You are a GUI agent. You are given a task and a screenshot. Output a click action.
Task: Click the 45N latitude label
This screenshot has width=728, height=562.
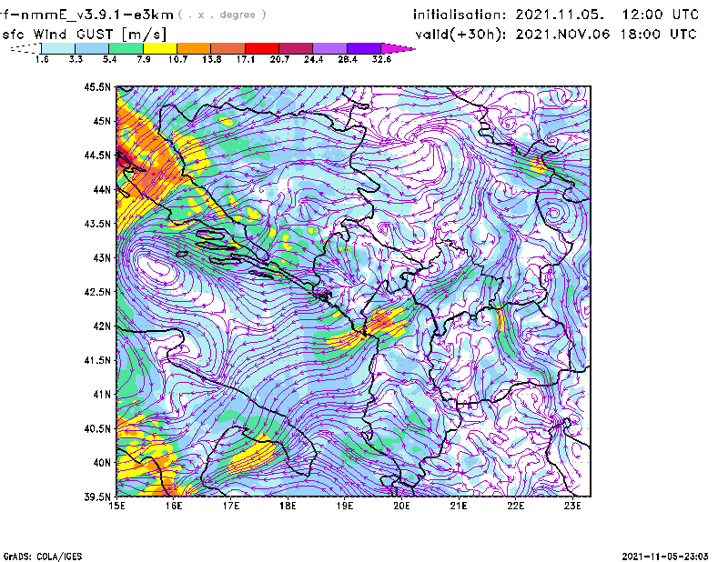click(102, 121)
